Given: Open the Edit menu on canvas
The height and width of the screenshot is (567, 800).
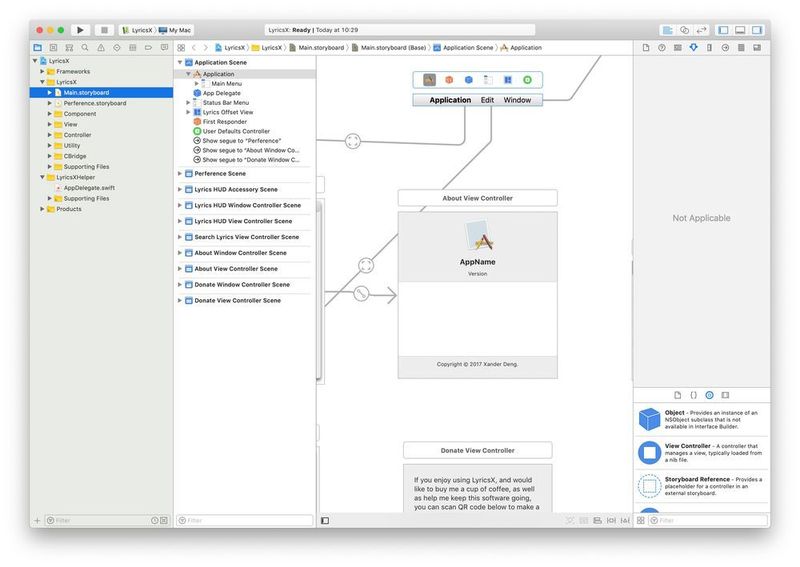Looking at the screenshot, I should (487, 100).
